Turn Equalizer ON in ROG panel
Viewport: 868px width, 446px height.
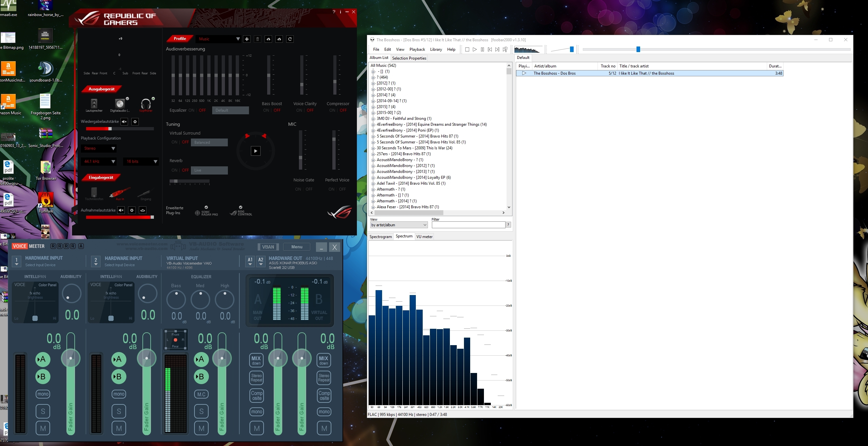coord(191,110)
